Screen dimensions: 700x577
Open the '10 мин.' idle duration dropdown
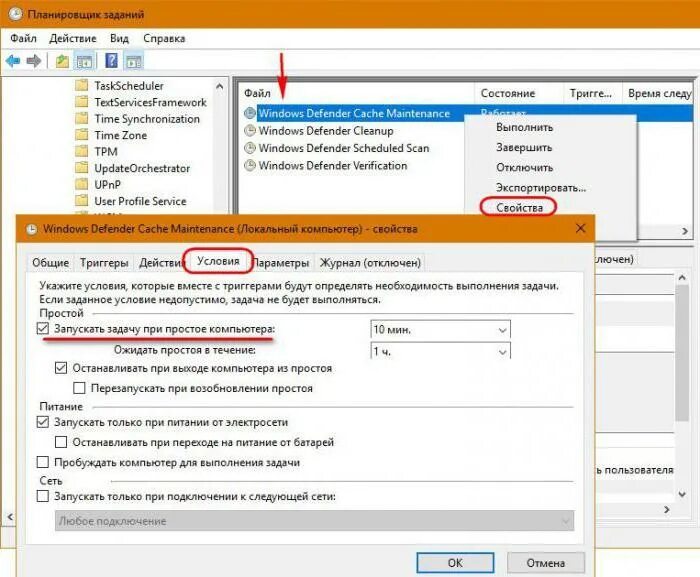pos(440,330)
